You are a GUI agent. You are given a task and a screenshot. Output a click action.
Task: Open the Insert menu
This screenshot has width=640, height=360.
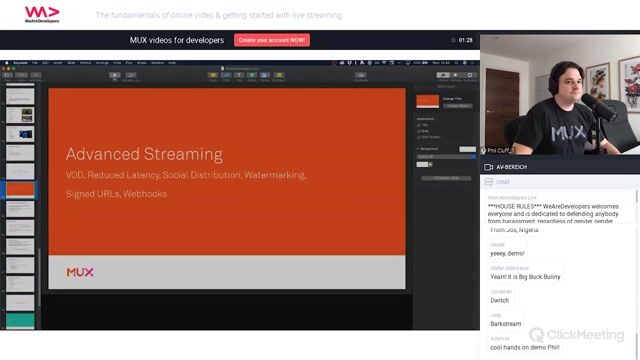point(58,63)
